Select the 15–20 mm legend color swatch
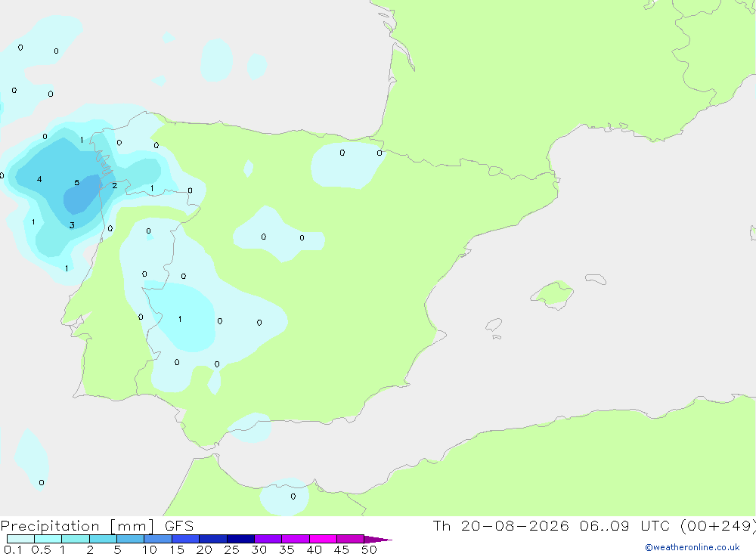This screenshot has width=756, height=554. pos(186,539)
